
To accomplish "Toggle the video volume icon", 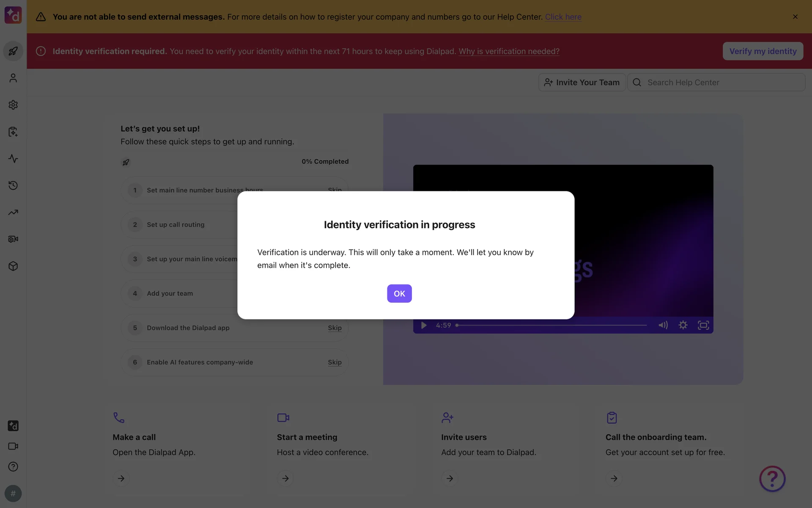I will click(x=663, y=325).
